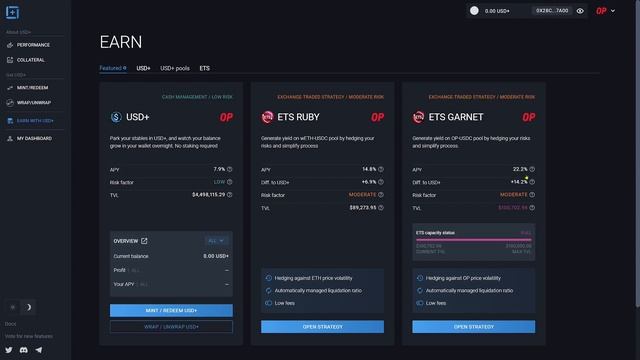The width and height of the screenshot is (640, 360).
Task: Click ETS Ruby TVL info icon
Action: (x=381, y=208)
